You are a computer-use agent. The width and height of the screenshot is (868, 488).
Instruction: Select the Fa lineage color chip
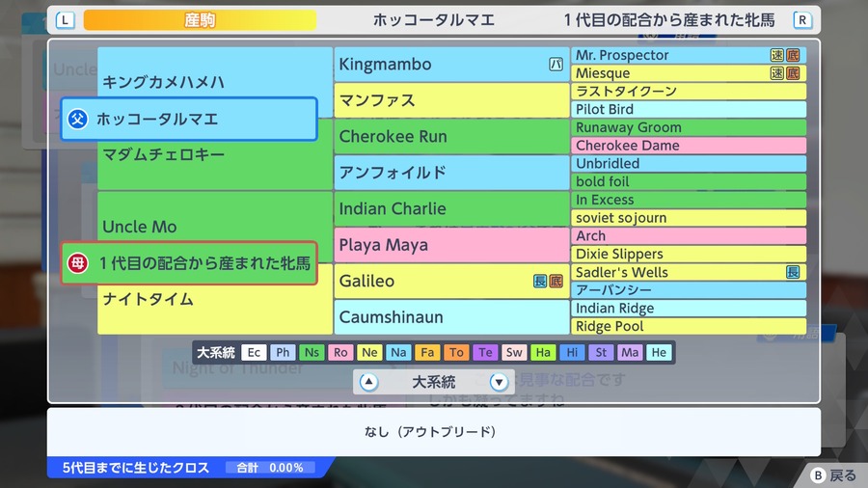point(427,352)
